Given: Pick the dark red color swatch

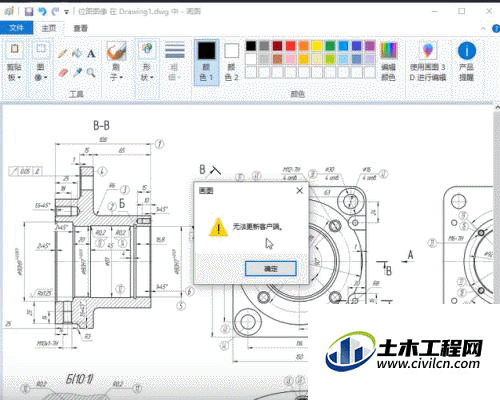Looking at the screenshot, I should click(x=277, y=46).
